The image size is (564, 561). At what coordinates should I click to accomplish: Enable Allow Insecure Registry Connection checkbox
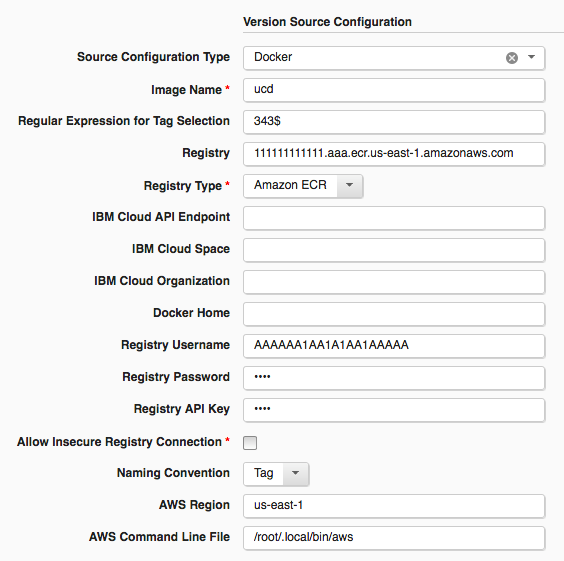point(250,443)
